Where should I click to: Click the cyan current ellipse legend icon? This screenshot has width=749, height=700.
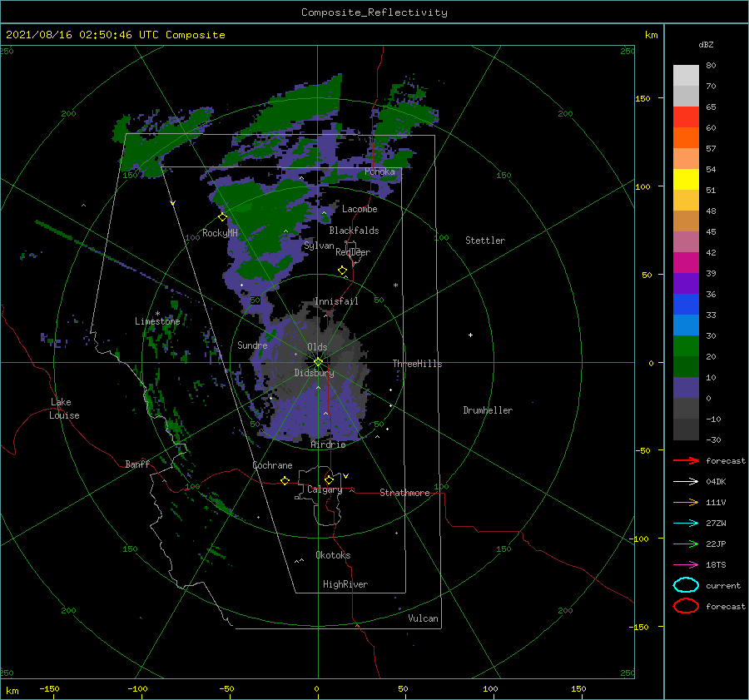click(x=686, y=585)
